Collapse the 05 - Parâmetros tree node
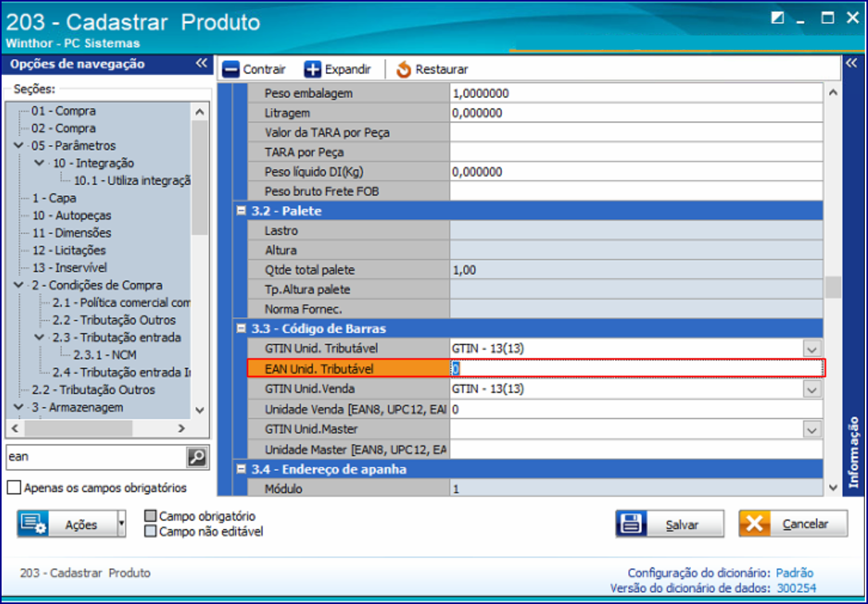868x604 pixels. click(18, 146)
